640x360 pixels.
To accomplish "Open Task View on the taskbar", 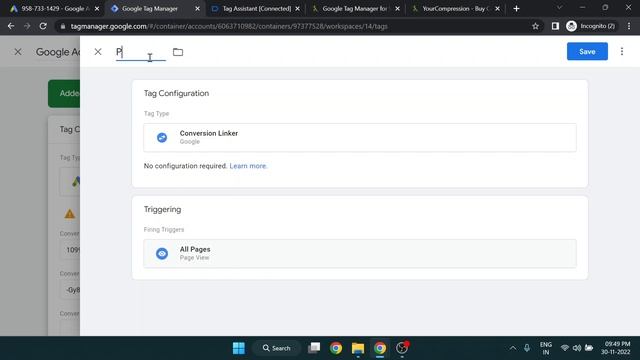I will pos(314,348).
